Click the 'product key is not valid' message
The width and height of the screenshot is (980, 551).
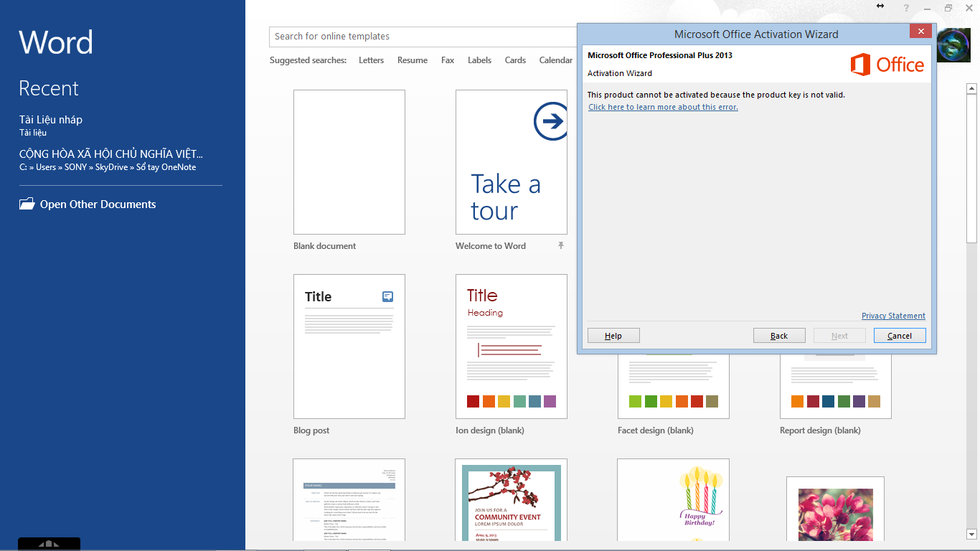(x=716, y=95)
